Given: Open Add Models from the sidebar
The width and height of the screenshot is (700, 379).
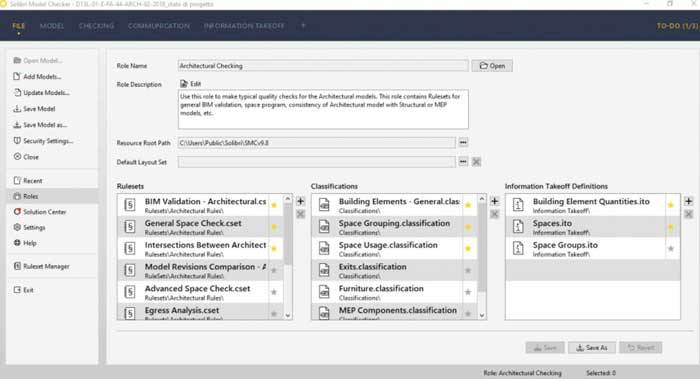Looking at the screenshot, I should coord(38,77).
